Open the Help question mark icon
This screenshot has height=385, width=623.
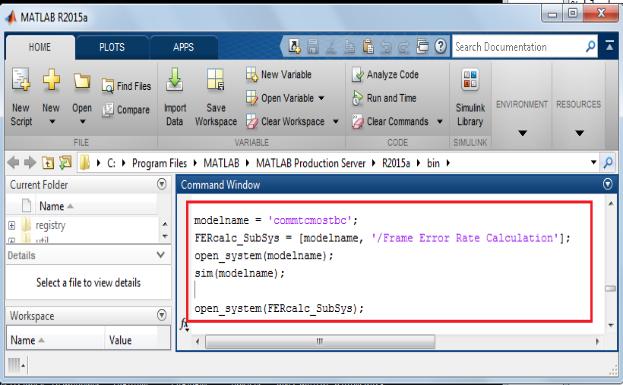[x=440, y=46]
